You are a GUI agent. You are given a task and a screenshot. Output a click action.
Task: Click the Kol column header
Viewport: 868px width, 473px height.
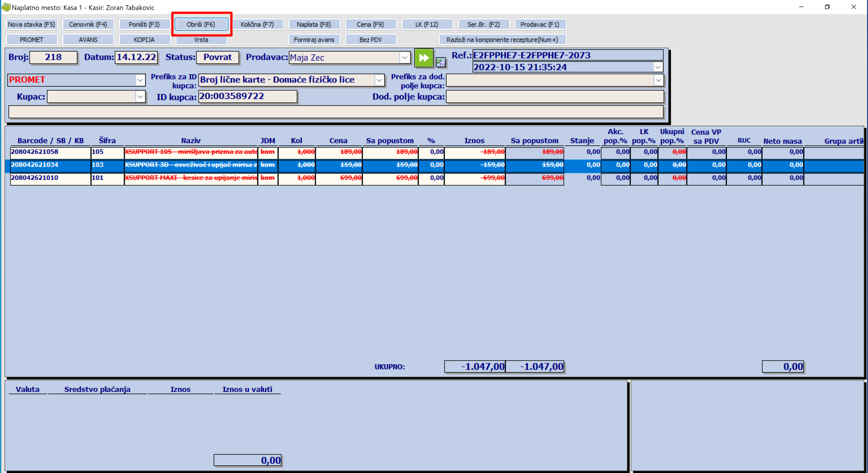tap(296, 140)
